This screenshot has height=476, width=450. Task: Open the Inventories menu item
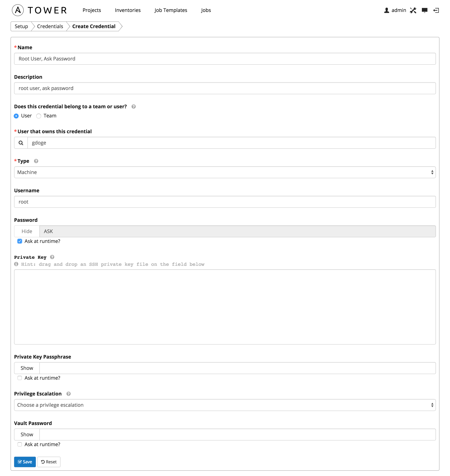coord(128,10)
